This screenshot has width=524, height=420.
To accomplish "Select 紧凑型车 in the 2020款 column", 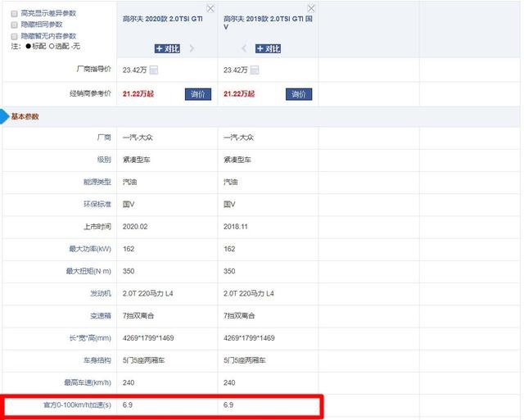I will point(137,160).
